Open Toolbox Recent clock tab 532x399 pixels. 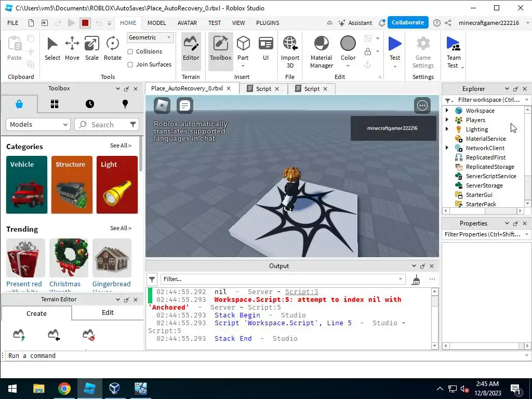tap(90, 104)
